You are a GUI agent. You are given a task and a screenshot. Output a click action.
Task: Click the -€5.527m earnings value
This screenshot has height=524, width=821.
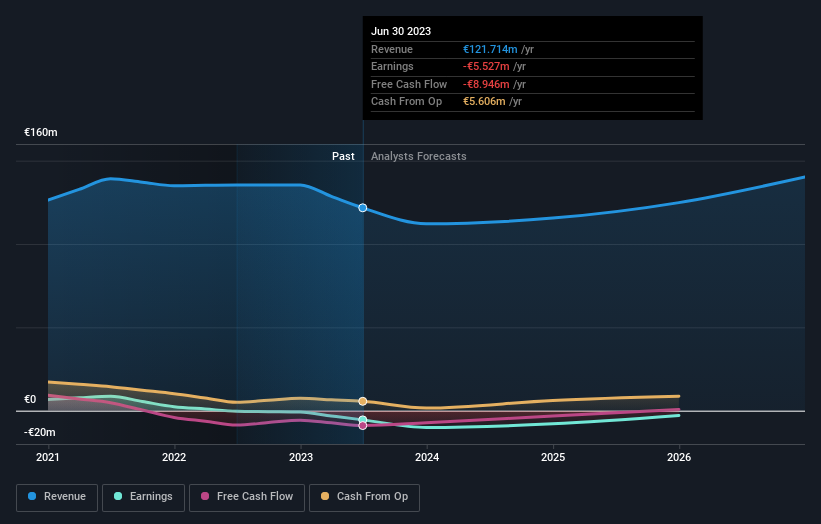486,66
